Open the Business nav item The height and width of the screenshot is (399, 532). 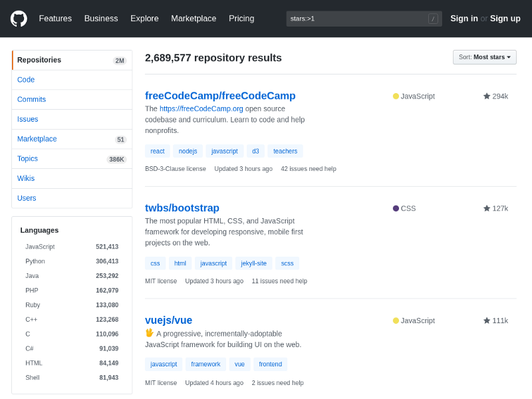pos(101,19)
